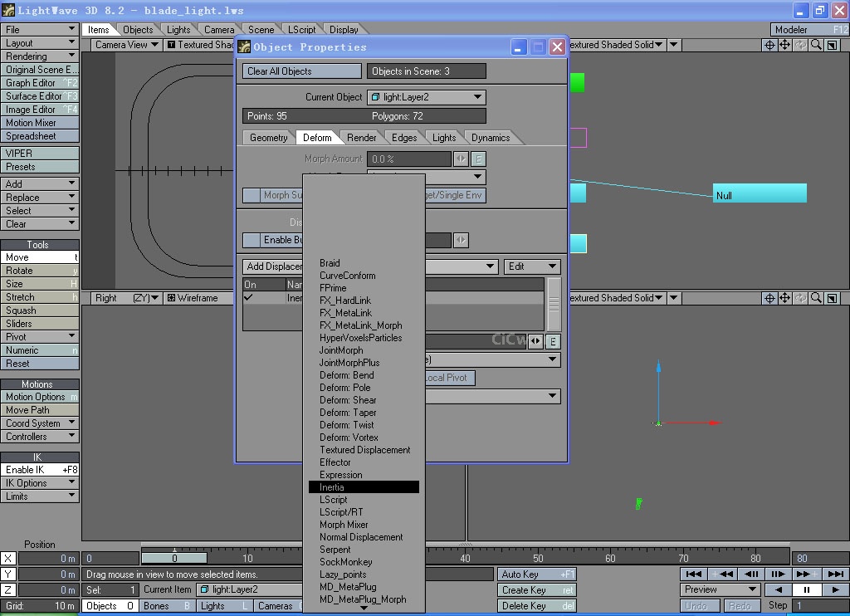This screenshot has width=850, height=616.
Task: Click the timeline frame slider handle at 0
Action: click(174, 558)
